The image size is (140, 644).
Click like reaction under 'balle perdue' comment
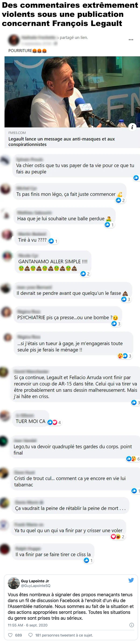click(x=109, y=225)
